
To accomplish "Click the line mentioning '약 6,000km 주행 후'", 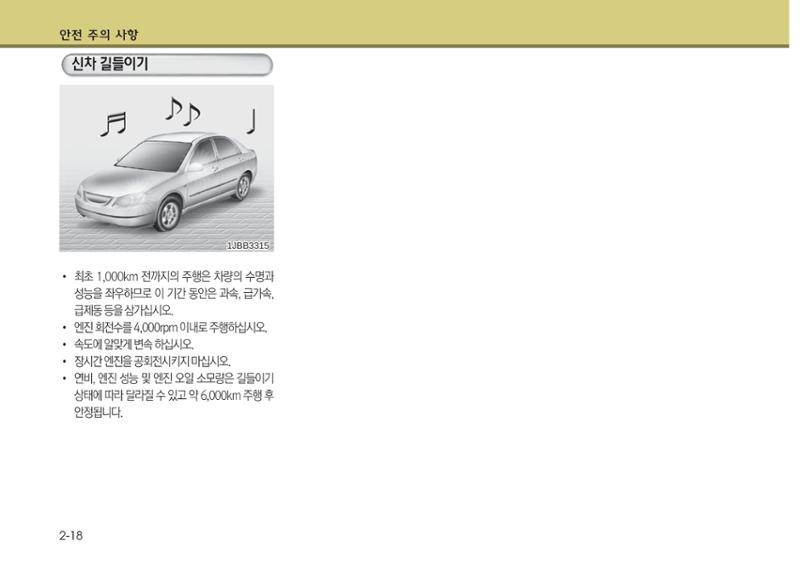I will (x=174, y=395).
